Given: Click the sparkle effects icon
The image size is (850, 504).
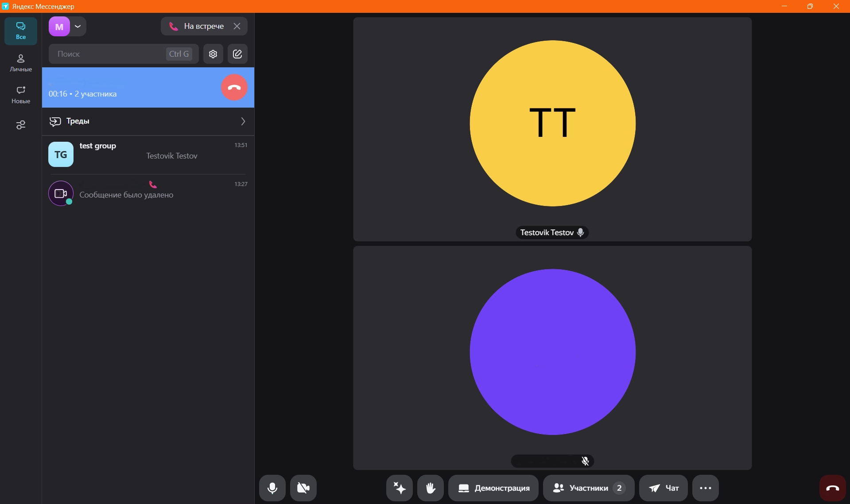Looking at the screenshot, I should click(399, 488).
